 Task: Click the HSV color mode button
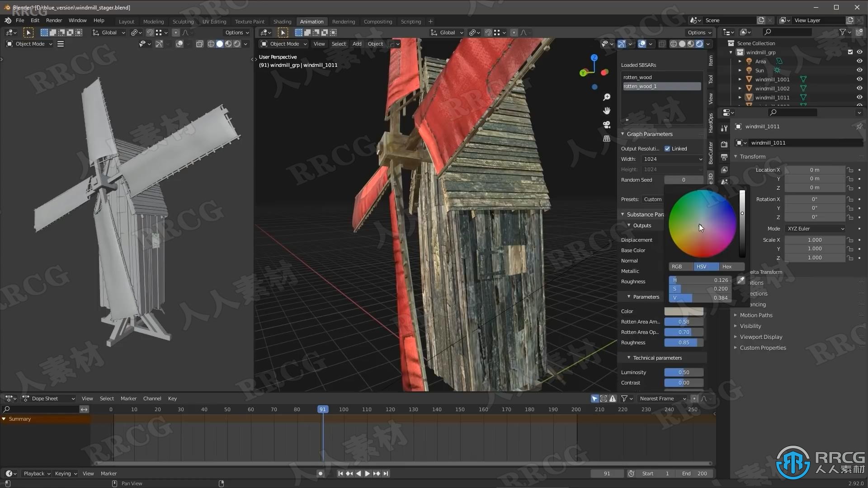[701, 266]
